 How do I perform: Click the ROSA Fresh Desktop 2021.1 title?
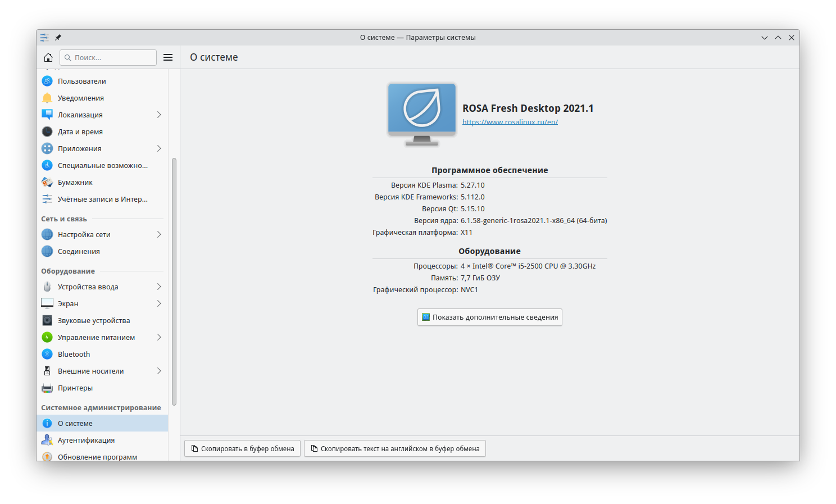(528, 108)
